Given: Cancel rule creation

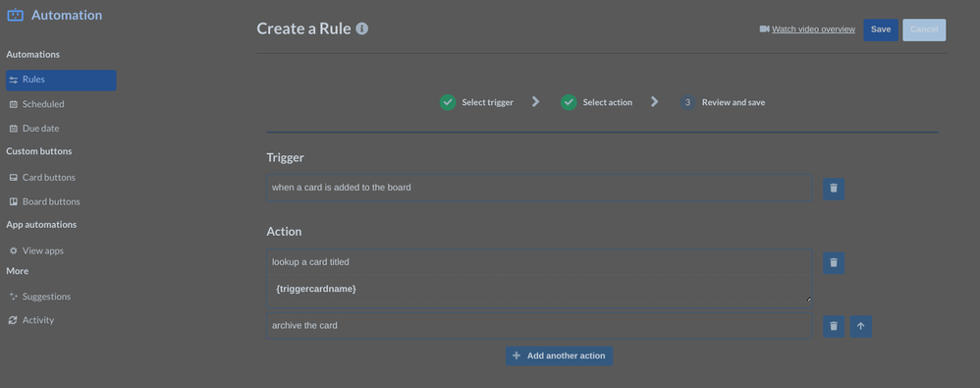Looking at the screenshot, I should tap(924, 30).
